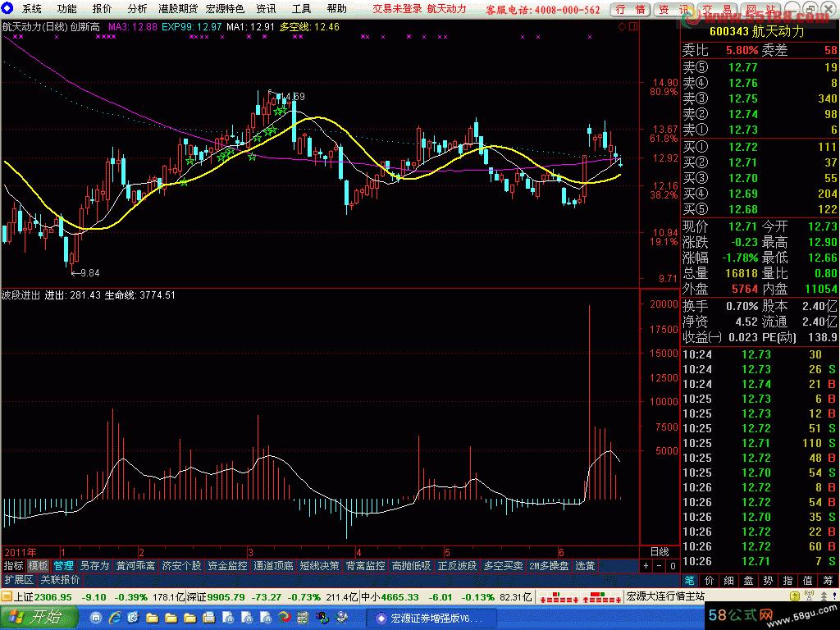Open the 分析 menu
The width and height of the screenshot is (840, 630).
(x=138, y=9)
